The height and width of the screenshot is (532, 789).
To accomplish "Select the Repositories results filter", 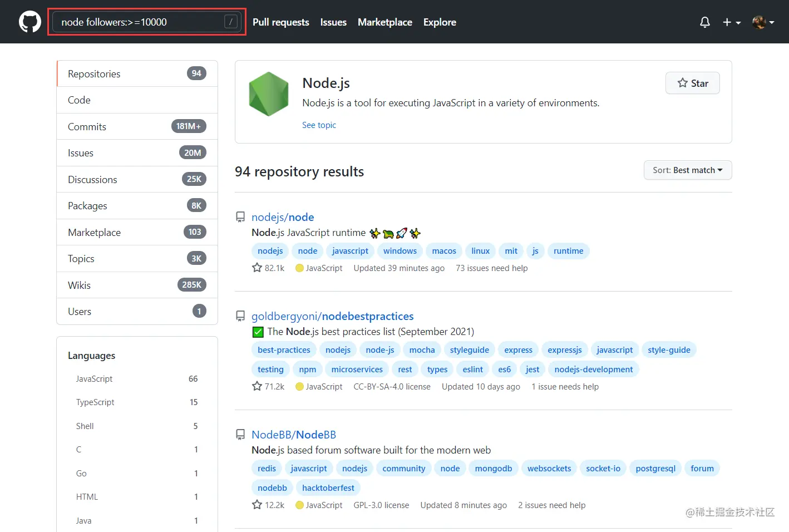I will (x=137, y=74).
